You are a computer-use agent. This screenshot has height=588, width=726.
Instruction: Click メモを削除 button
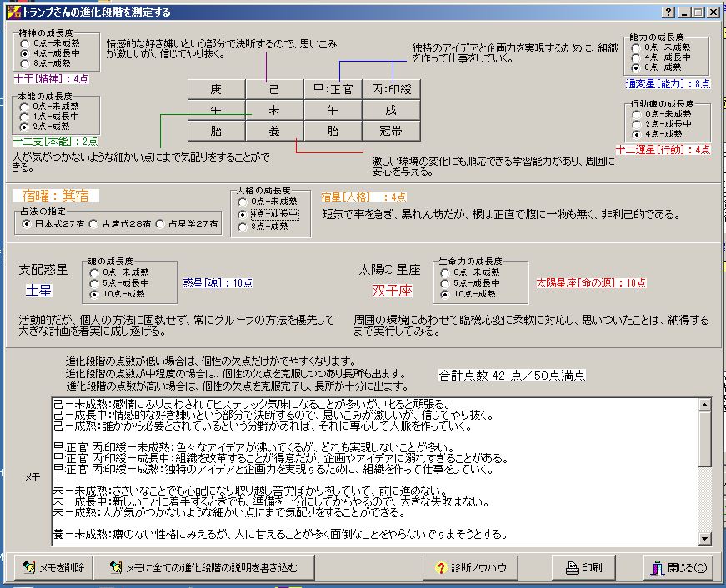point(53,567)
